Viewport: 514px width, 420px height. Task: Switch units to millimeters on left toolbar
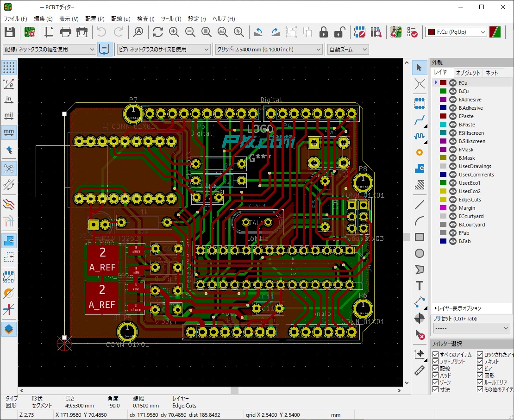8,132
